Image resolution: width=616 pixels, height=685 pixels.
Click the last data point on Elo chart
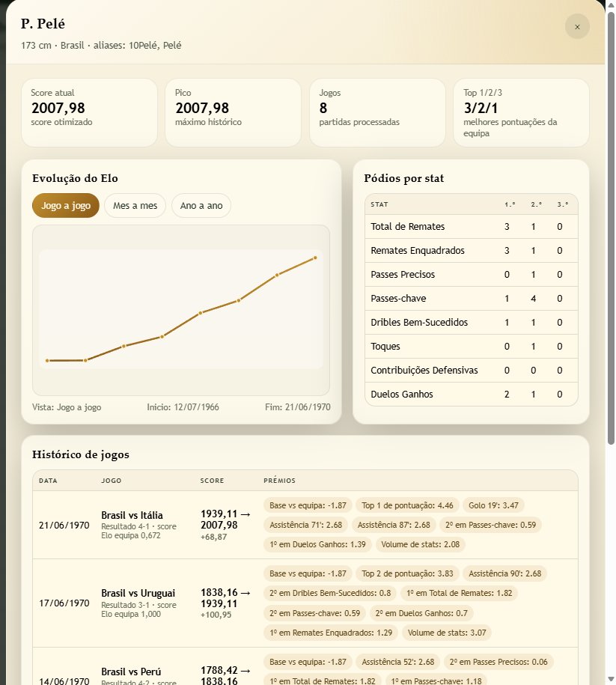315,258
